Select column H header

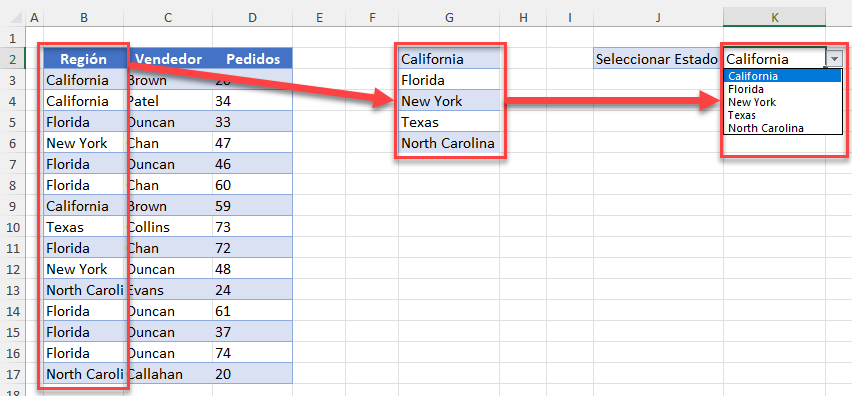(x=523, y=18)
